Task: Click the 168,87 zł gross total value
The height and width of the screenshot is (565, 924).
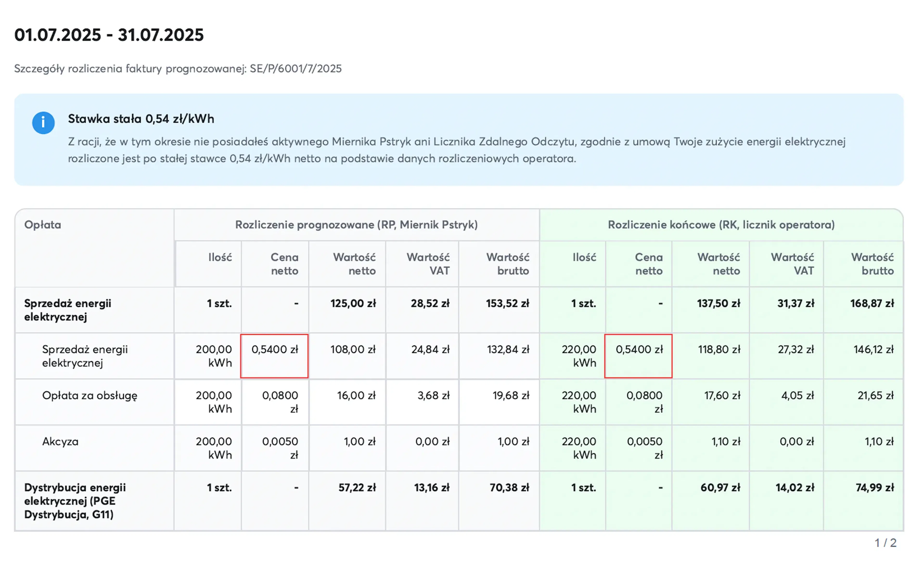Action: (872, 304)
